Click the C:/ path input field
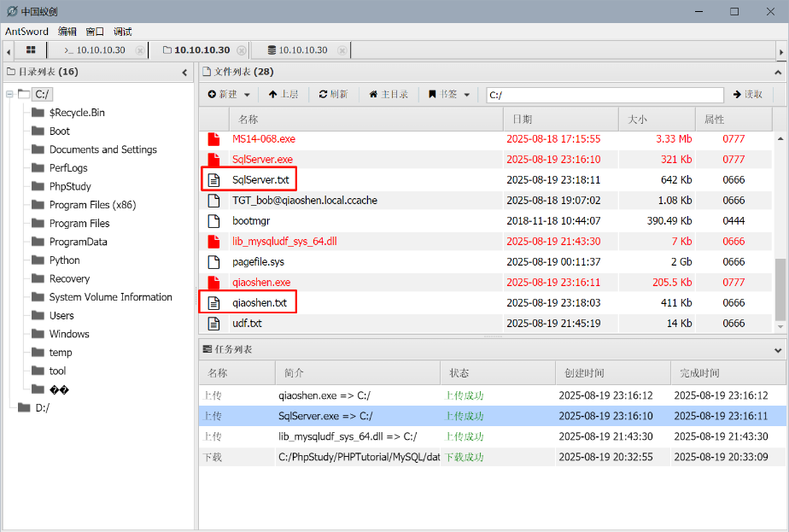The height and width of the screenshot is (532, 789). pos(604,95)
